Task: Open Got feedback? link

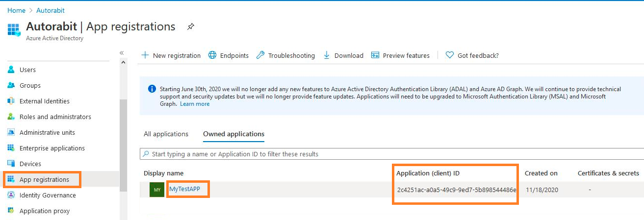Action: (x=478, y=55)
